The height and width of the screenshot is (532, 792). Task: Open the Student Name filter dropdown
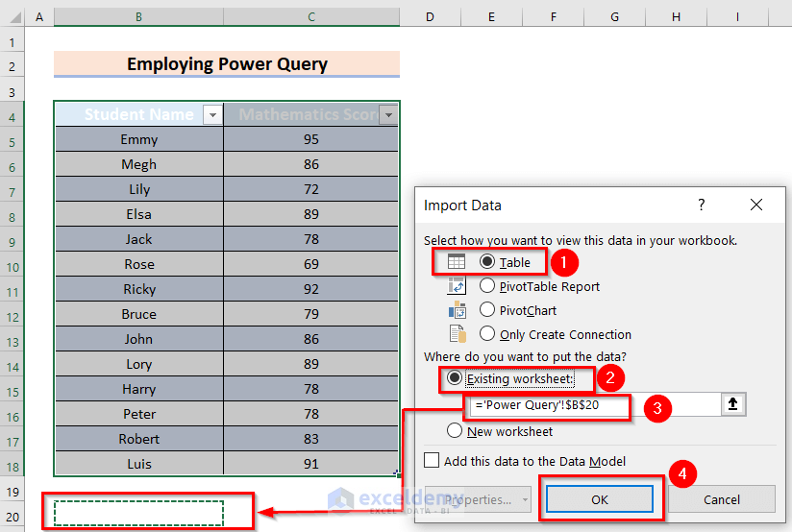click(212, 115)
